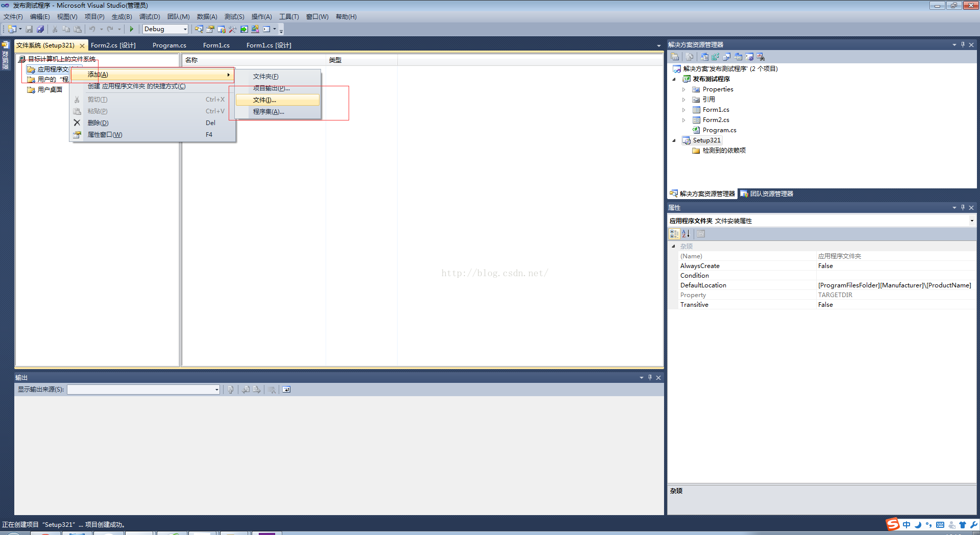Image resolution: width=980 pixels, height=535 pixels.
Task: Switch to the Form1.cs code tab
Action: [x=216, y=45]
